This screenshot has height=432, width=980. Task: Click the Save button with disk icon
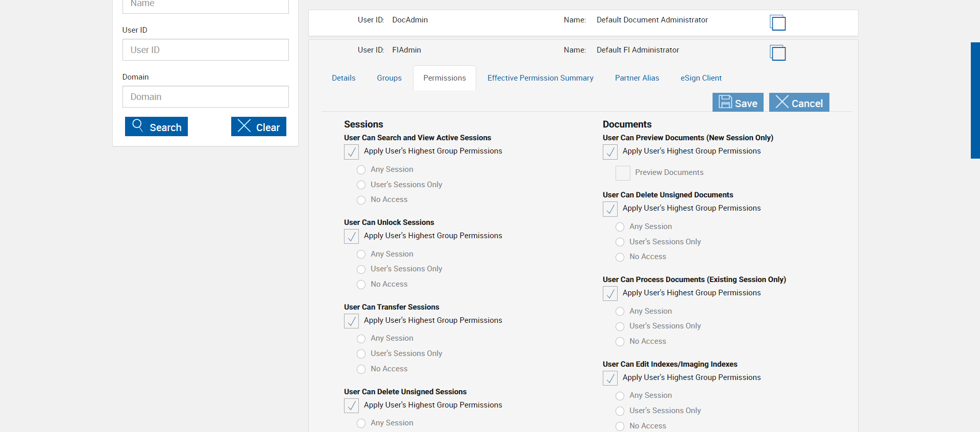738,103
